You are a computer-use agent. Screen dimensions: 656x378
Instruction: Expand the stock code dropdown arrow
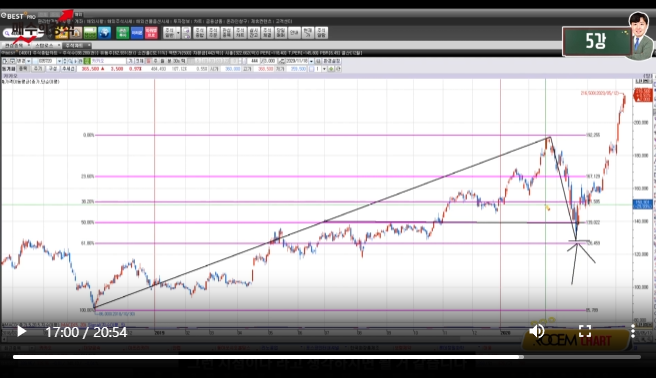[59, 61]
